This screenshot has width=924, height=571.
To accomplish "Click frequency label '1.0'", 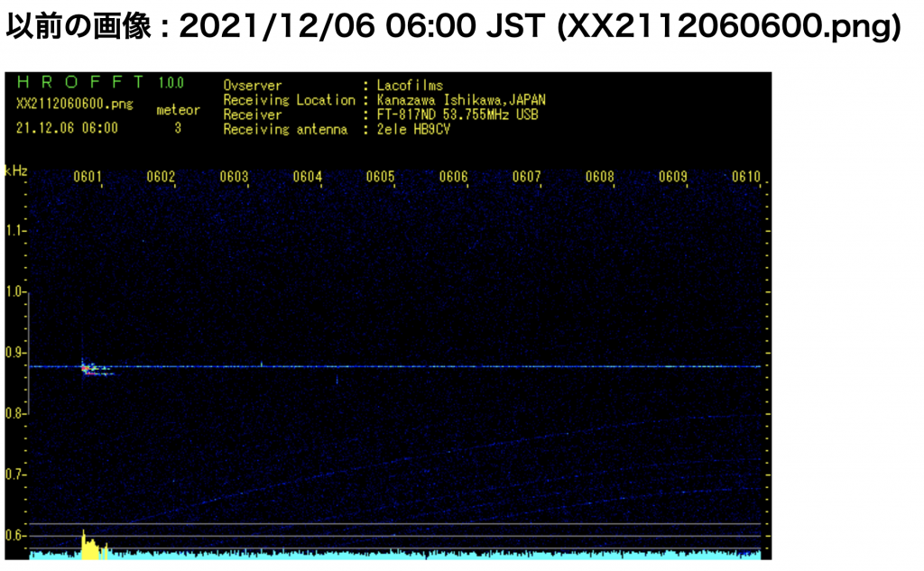I will (14, 291).
